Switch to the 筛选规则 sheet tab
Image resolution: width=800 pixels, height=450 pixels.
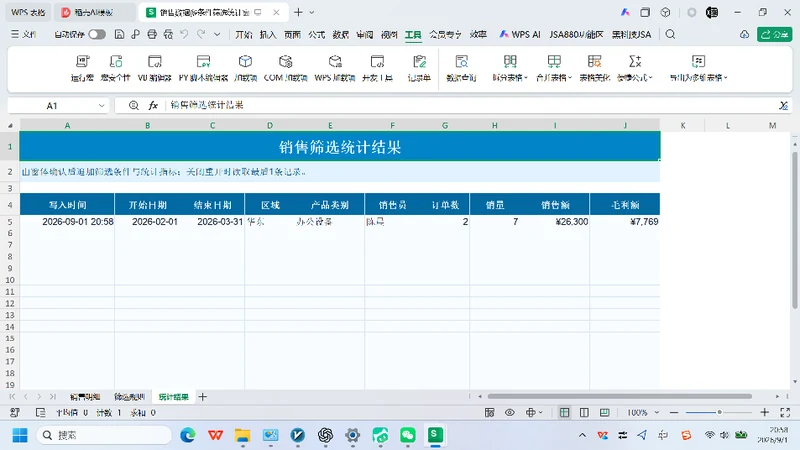pyautogui.click(x=129, y=396)
